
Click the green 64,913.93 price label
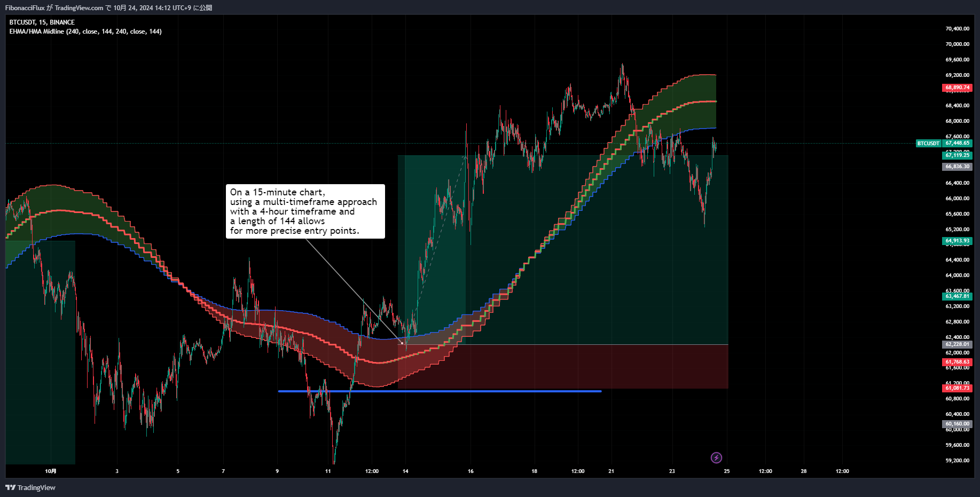pos(957,241)
